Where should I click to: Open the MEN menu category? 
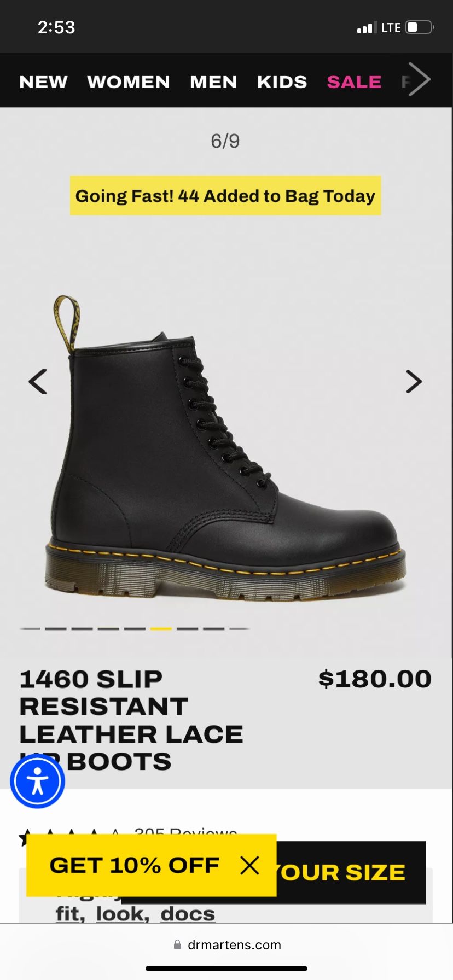click(213, 82)
